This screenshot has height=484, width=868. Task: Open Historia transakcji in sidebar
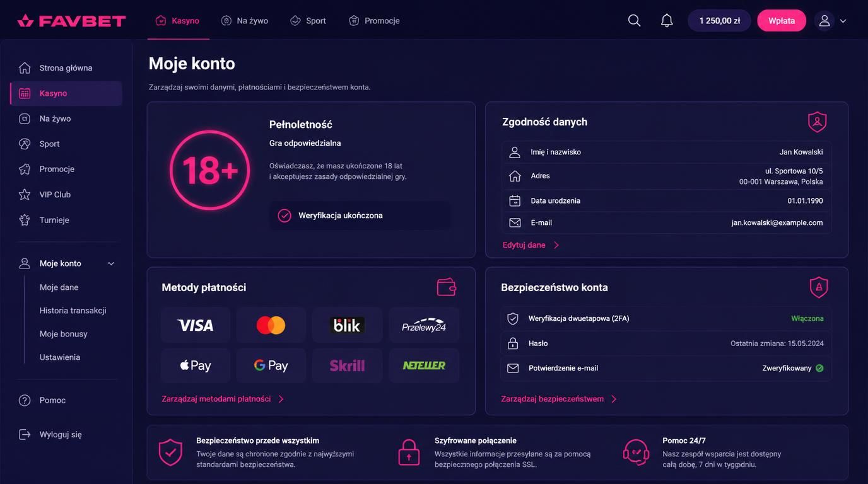point(73,311)
